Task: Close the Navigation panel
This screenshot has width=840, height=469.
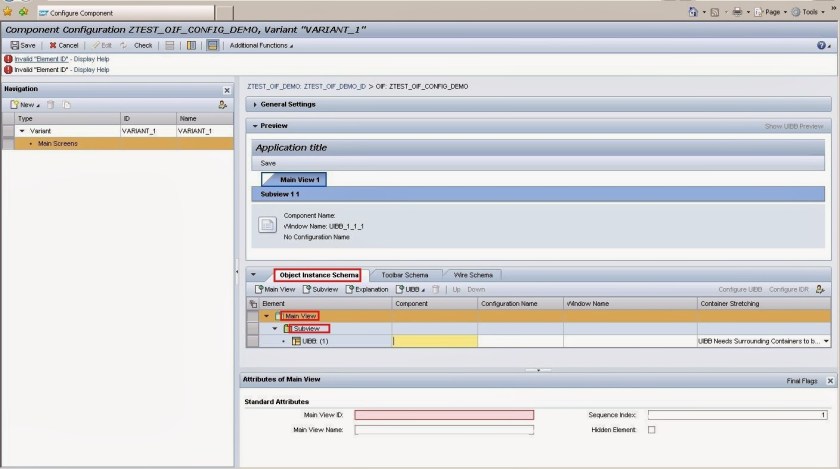Action: [x=226, y=90]
